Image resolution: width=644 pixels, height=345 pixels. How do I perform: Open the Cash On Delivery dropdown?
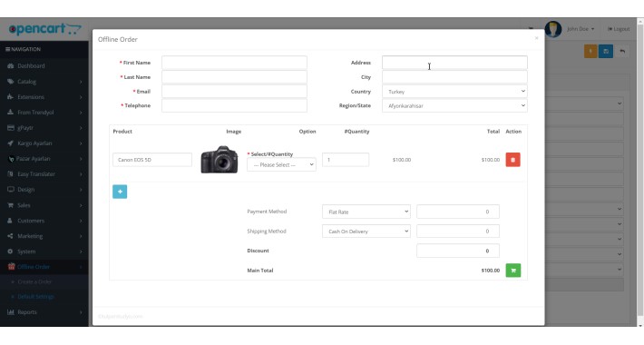click(x=366, y=232)
